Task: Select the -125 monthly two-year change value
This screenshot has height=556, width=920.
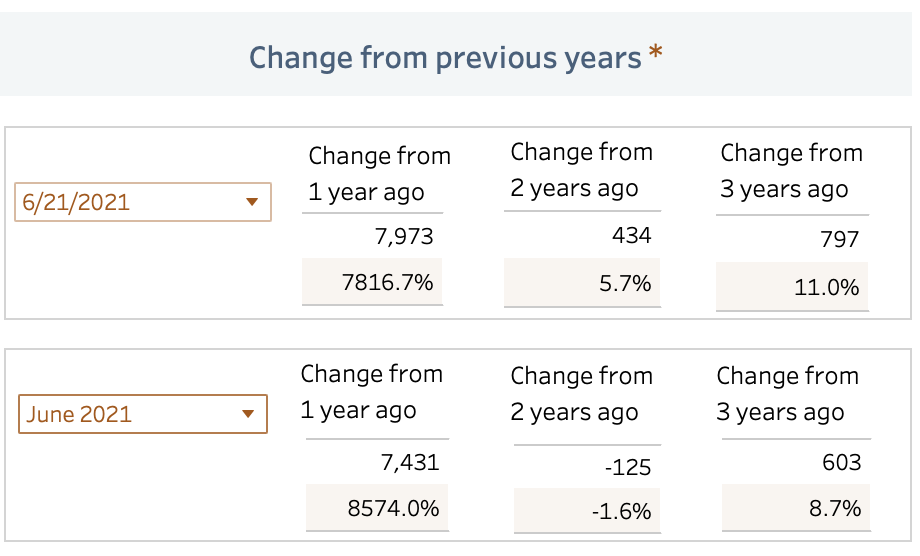Action: point(628,467)
